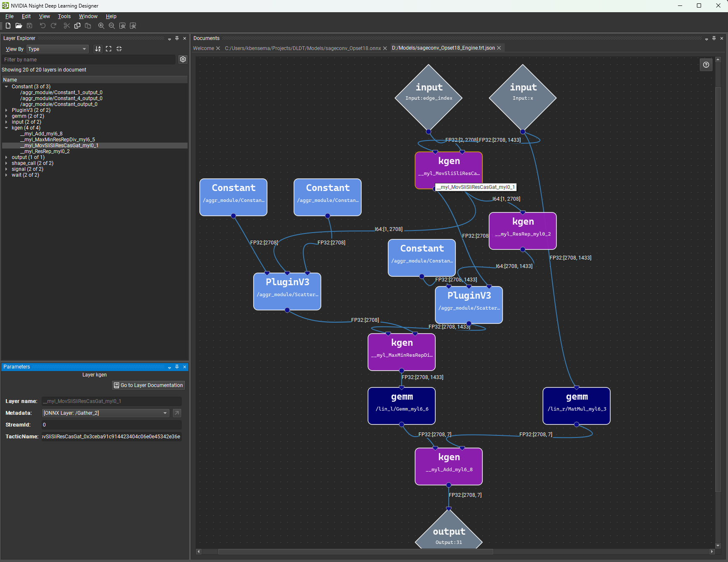Select __myl_MaxMinResRepDiv_myl6_5 in layer tree

(58, 140)
